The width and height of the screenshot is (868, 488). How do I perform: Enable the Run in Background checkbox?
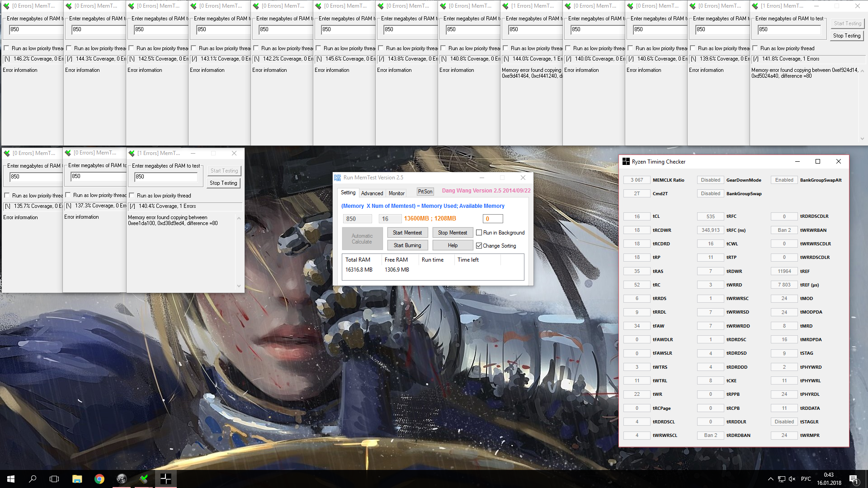click(x=479, y=233)
